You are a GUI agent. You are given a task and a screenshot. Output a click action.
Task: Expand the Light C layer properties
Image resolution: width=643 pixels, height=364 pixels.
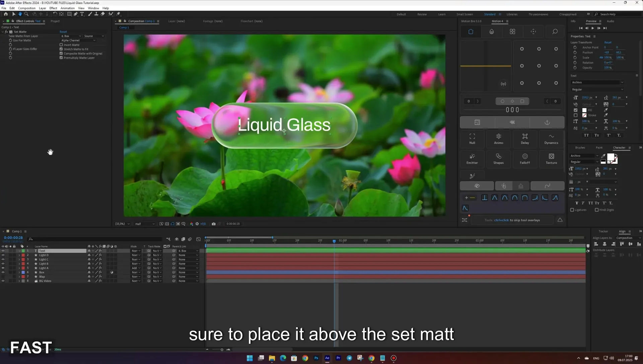[19, 260]
